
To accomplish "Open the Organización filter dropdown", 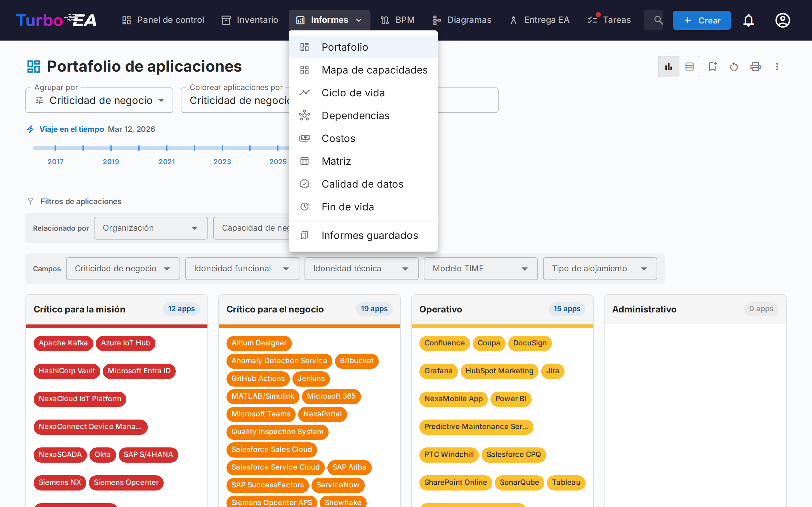I will (151, 228).
